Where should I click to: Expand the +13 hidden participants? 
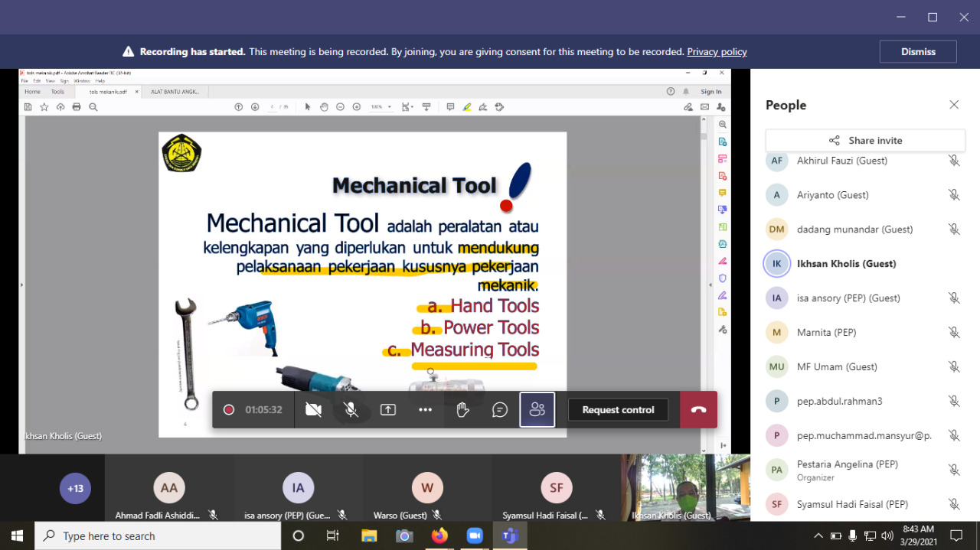click(x=75, y=488)
